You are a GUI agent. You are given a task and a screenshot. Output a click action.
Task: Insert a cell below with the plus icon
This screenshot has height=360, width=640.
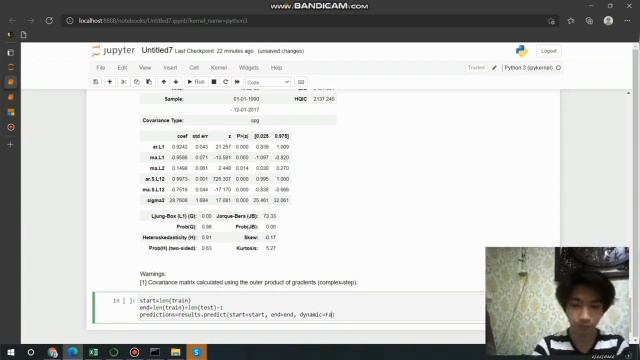tap(109, 82)
